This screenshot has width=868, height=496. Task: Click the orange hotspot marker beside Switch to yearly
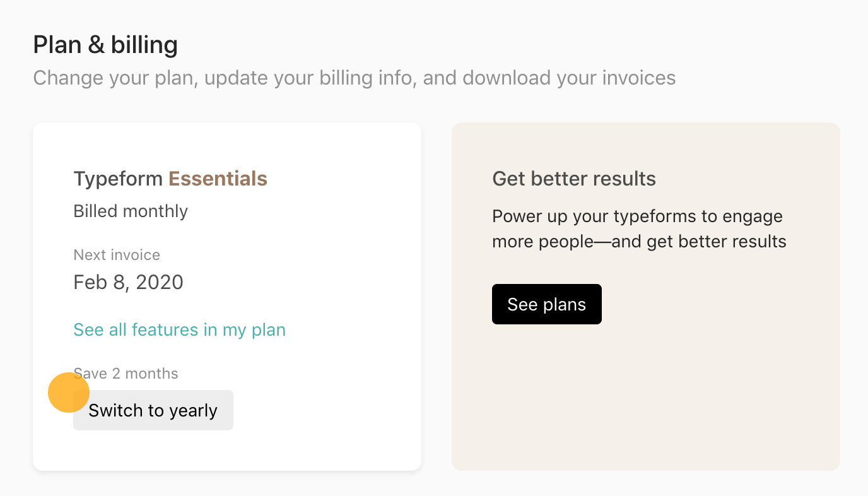coord(69,393)
